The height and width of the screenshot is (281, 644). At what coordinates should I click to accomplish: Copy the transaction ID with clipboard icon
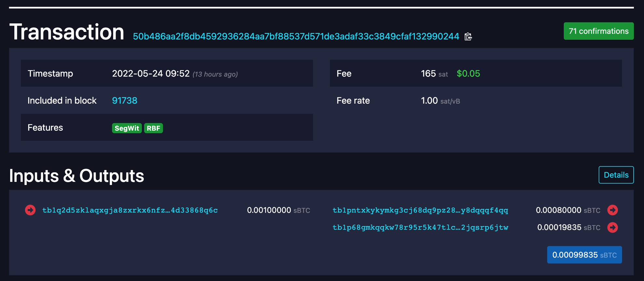point(468,36)
